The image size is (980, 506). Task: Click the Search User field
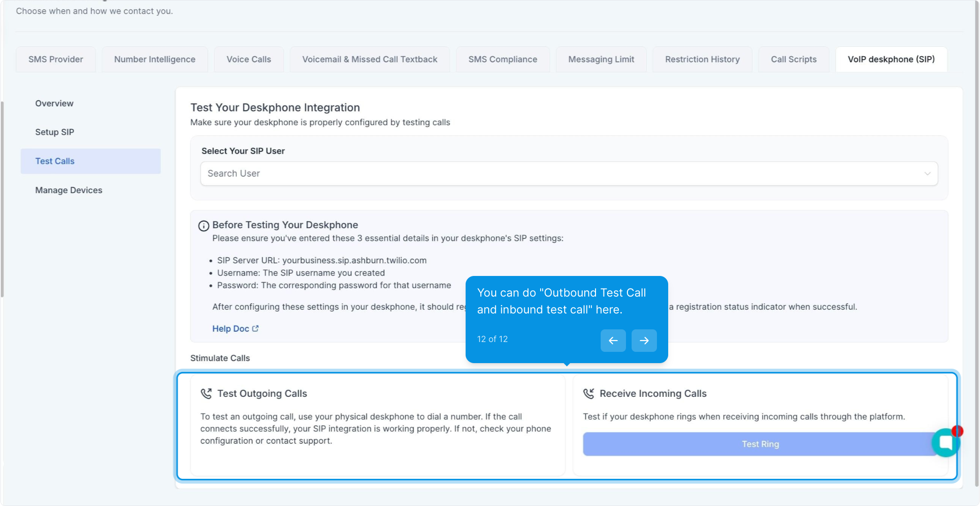tap(563, 174)
